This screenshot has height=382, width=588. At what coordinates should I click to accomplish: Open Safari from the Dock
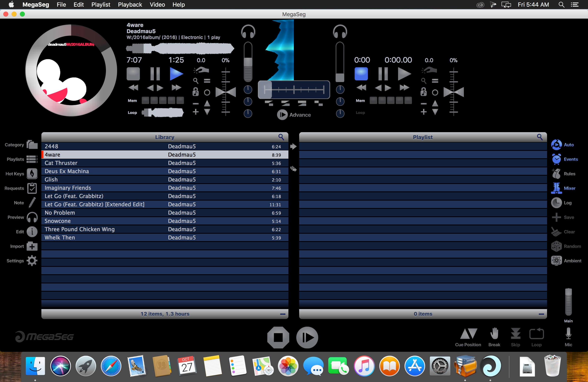click(111, 366)
